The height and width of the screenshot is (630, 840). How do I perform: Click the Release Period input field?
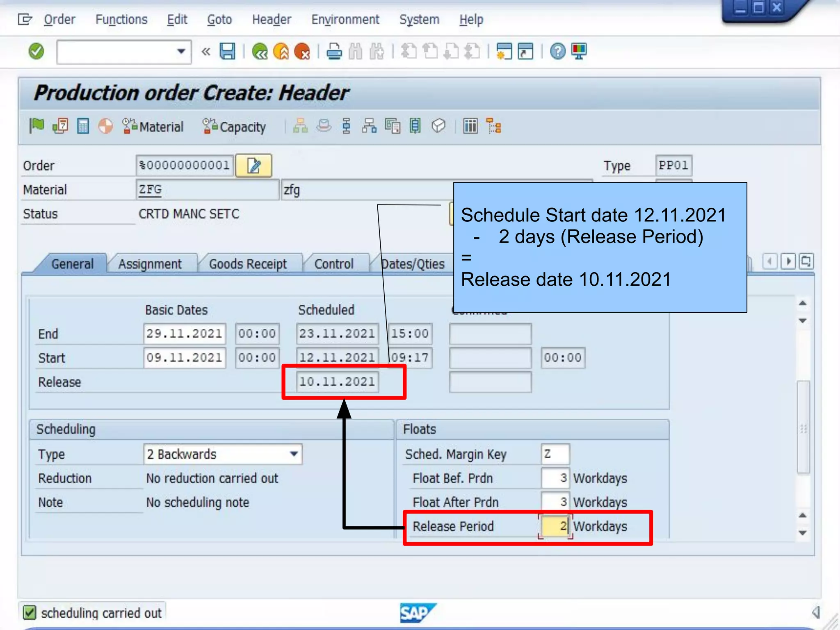pyautogui.click(x=555, y=526)
